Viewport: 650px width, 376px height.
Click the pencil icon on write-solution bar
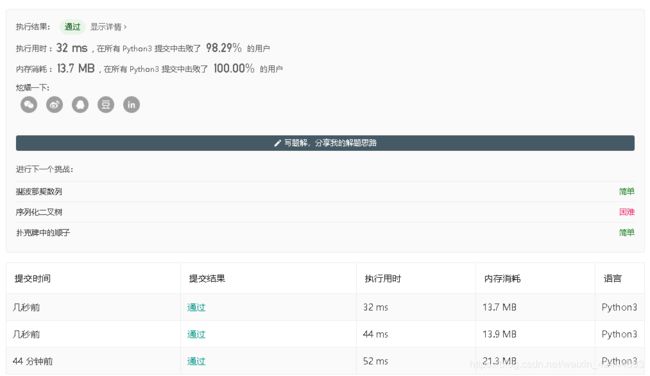click(x=277, y=143)
